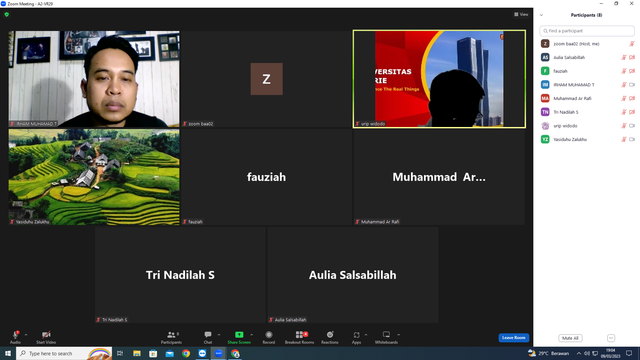Viewport: 640px width, 360px height.
Task: Select Yasiduhu Zalukhu rice terrace video tile
Action: [x=94, y=177]
